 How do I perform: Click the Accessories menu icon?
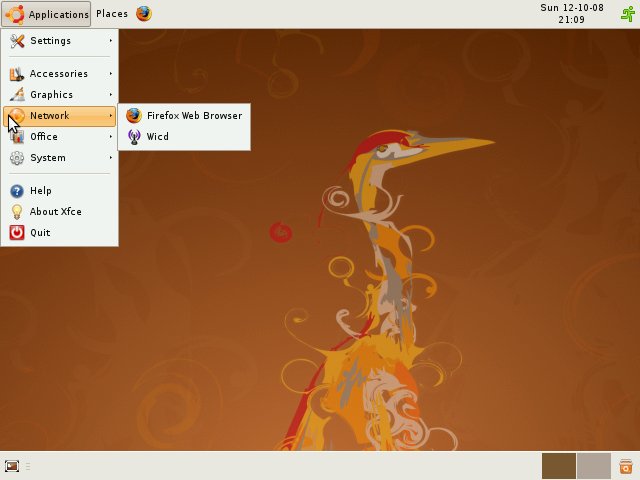pyautogui.click(x=17, y=74)
